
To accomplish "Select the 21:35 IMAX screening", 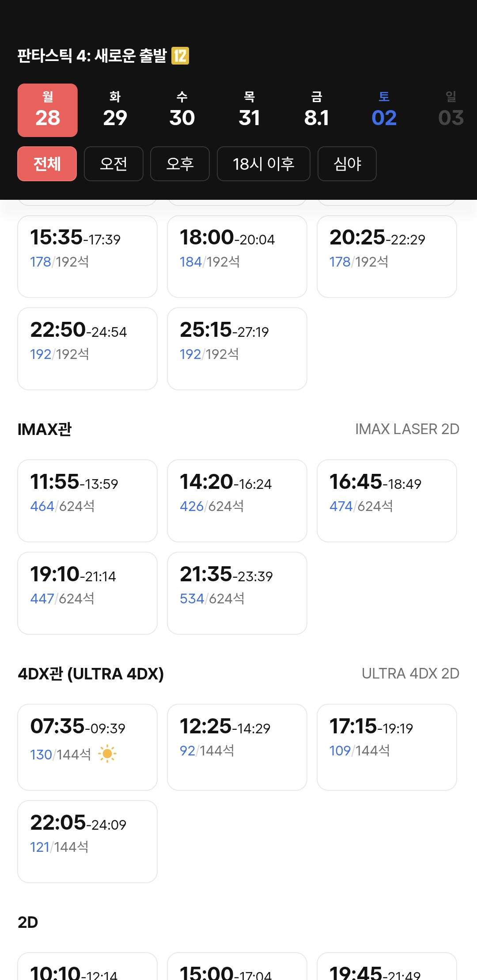I will (237, 593).
